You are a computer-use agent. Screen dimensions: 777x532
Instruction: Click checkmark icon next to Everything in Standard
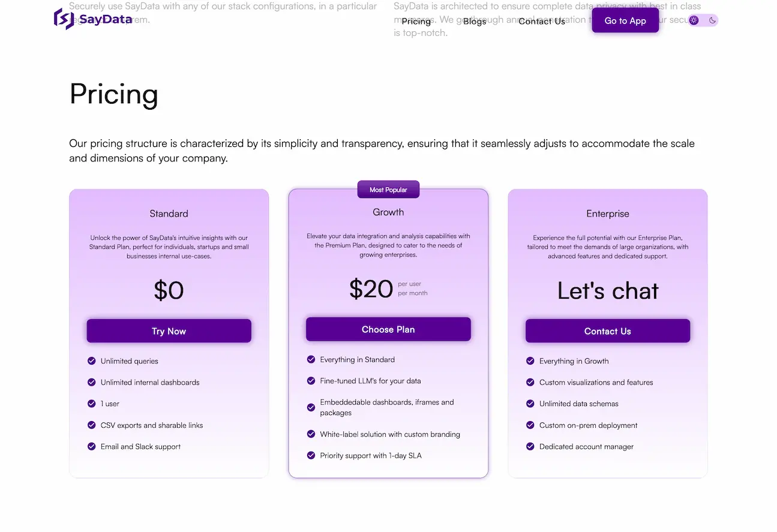311,359
